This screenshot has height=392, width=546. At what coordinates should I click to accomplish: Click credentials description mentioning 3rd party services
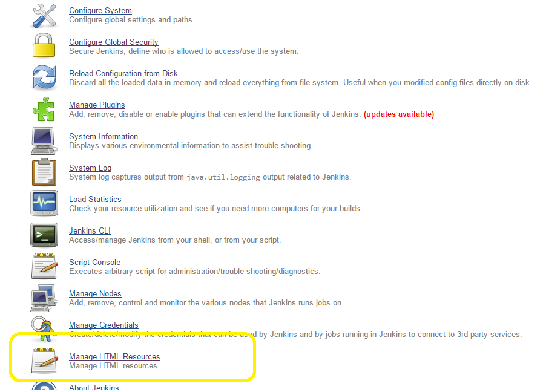(295, 334)
